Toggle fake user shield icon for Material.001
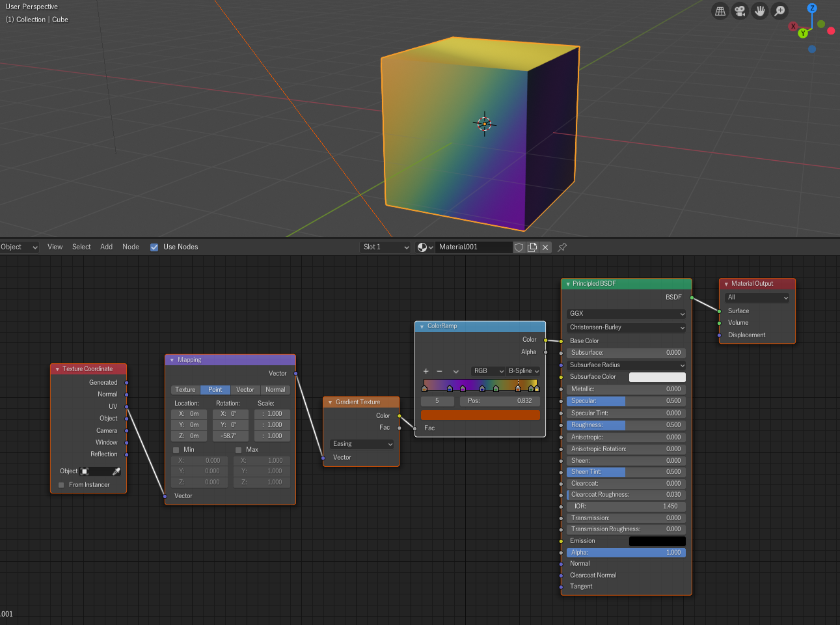Image resolution: width=840 pixels, height=625 pixels. (519, 247)
